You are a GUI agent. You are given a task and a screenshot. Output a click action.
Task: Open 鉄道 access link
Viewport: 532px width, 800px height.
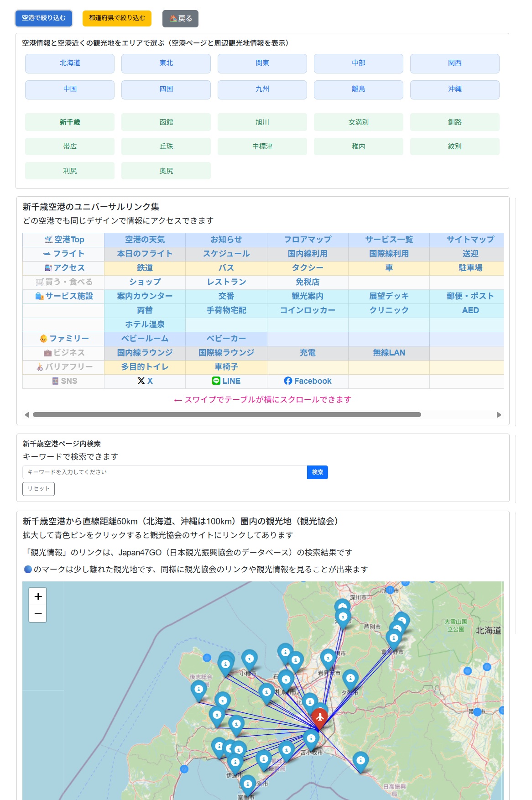point(145,268)
